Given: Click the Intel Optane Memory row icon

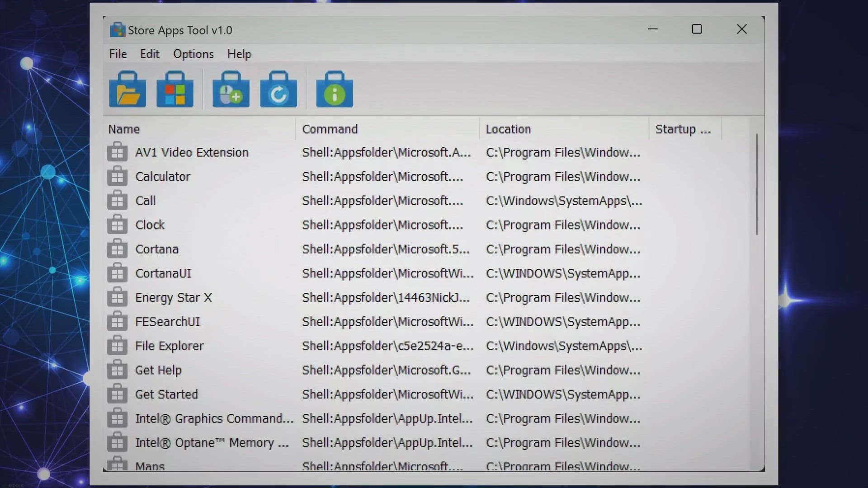Looking at the screenshot, I should 117,442.
